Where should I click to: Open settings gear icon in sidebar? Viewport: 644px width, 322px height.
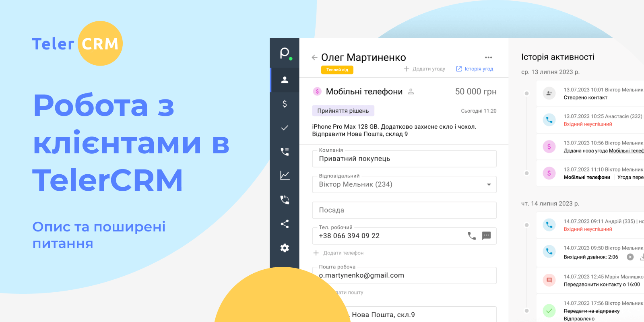[285, 248]
